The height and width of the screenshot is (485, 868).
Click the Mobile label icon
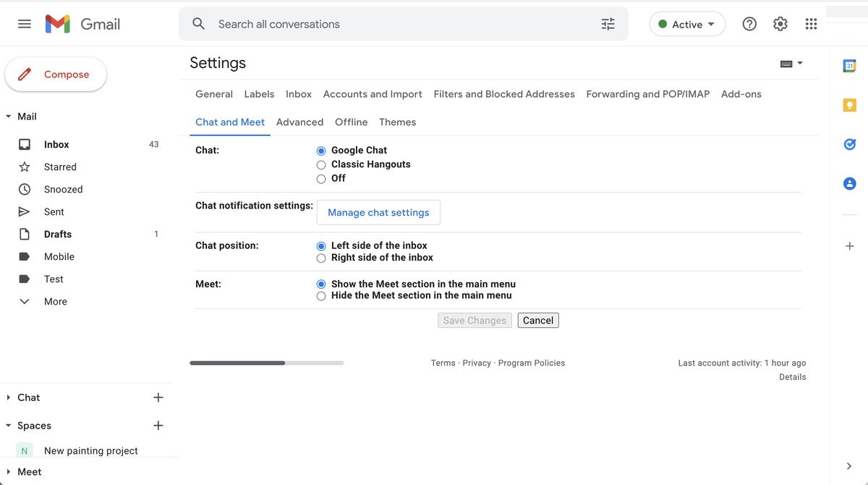pyautogui.click(x=25, y=256)
